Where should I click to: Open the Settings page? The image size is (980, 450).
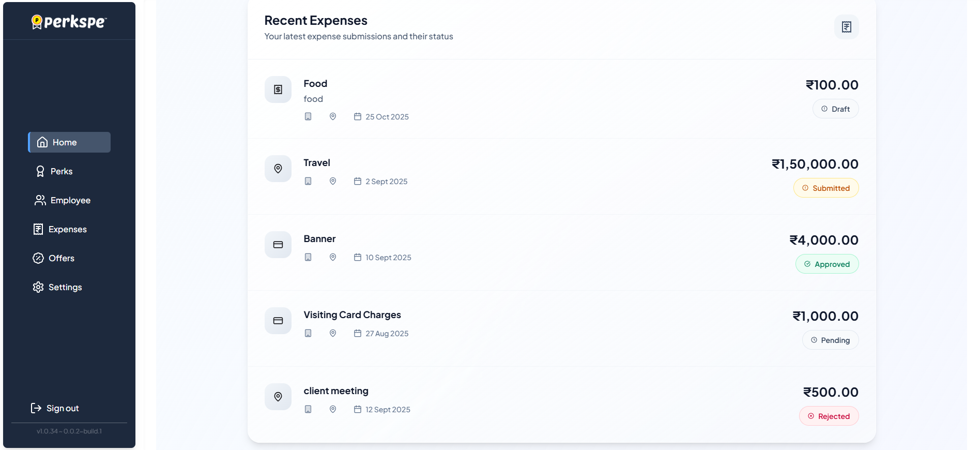click(x=65, y=287)
